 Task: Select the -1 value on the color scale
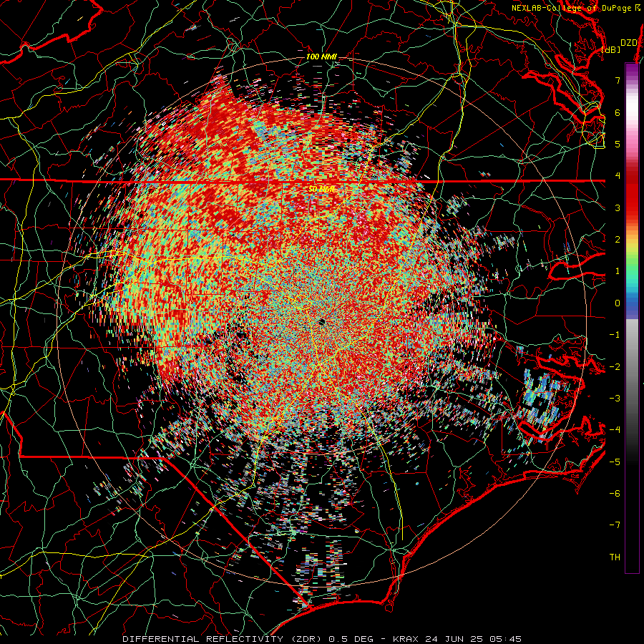615,335
